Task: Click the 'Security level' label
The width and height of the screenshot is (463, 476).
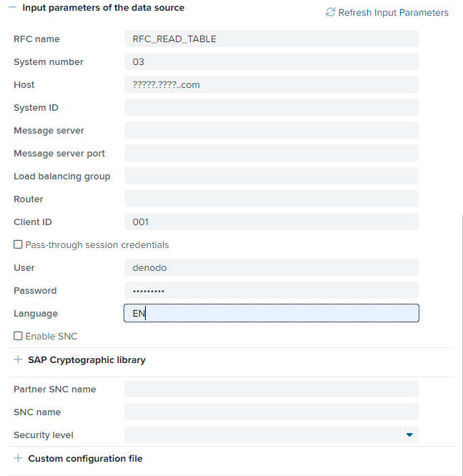Action: coord(44,435)
